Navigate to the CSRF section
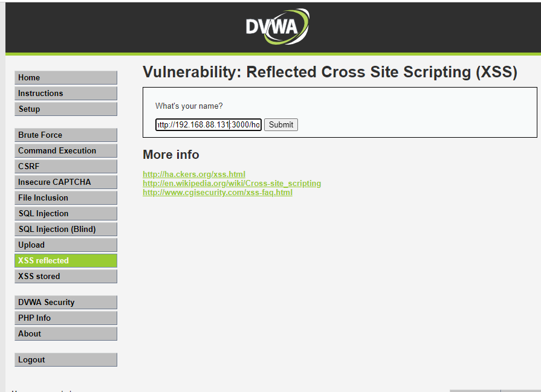 [65, 166]
